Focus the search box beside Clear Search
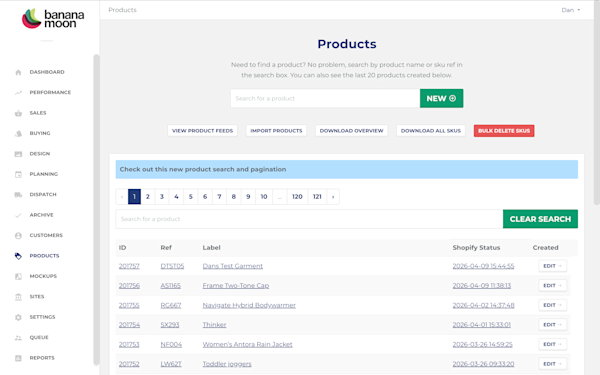Screen dimensions: 600x375 309,219
